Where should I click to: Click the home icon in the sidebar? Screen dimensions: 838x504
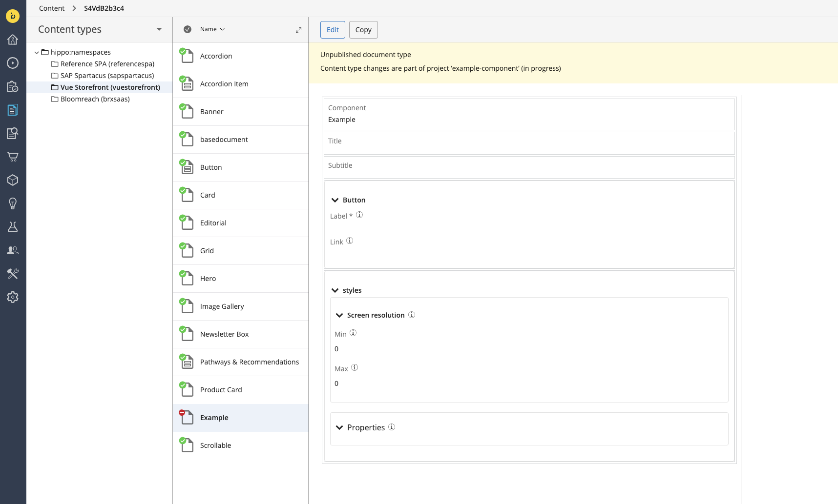pyautogui.click(x=13, y=40)
